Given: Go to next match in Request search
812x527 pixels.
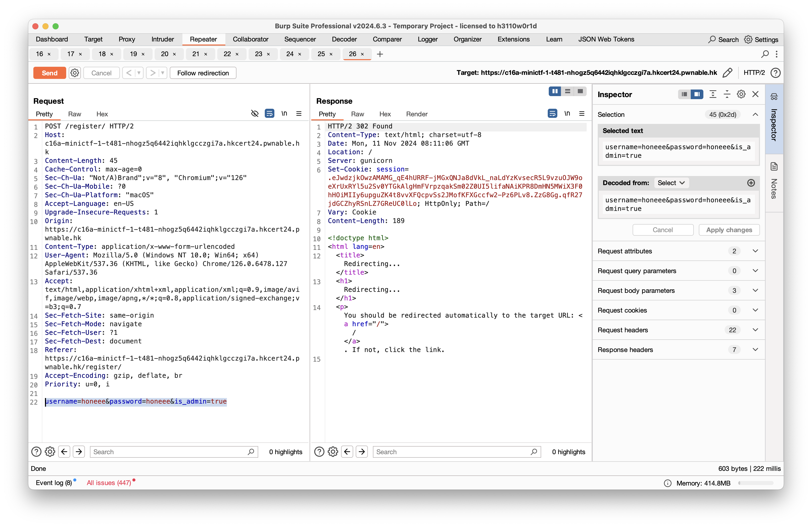Looking at the screenshot, I should click(79, 452).
